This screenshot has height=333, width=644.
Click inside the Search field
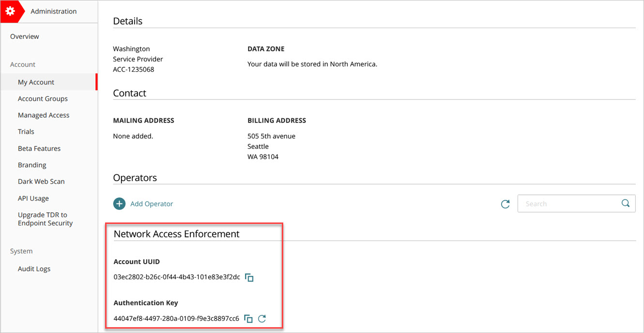(x=562, y=203)
